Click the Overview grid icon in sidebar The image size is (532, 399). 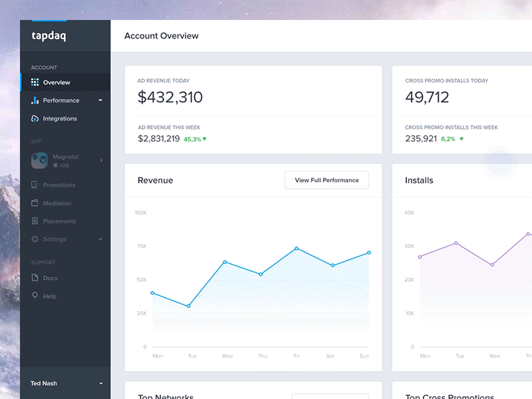click(x=35, y=82)
